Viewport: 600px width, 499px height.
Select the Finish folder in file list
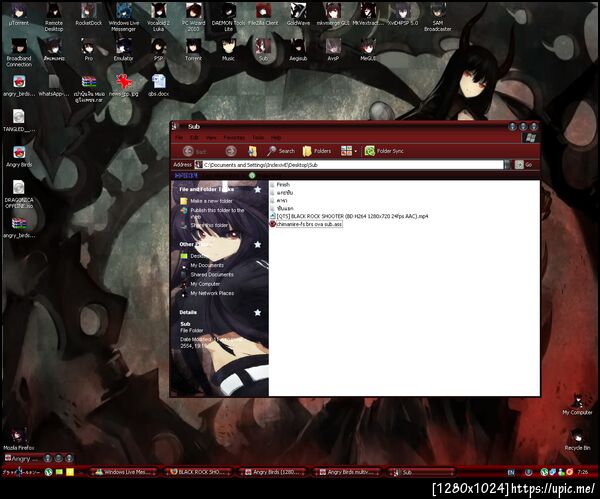(x=280, y=185)
